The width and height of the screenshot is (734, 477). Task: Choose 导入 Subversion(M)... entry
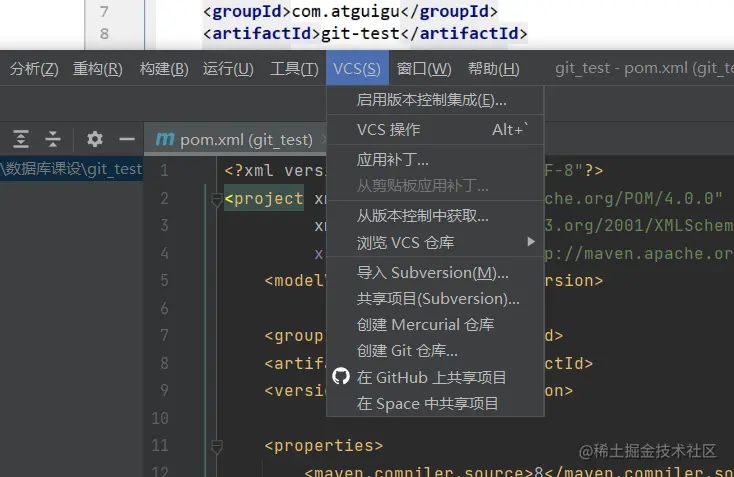435,272
